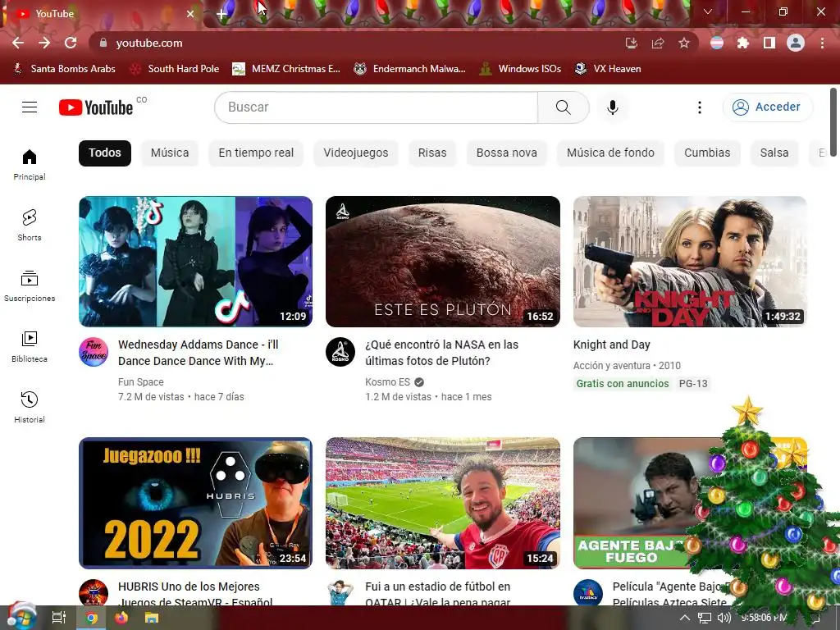Viewport: 840px width, 630px height.
Task: Select the Cumbias filter chip
Action: 707,153
